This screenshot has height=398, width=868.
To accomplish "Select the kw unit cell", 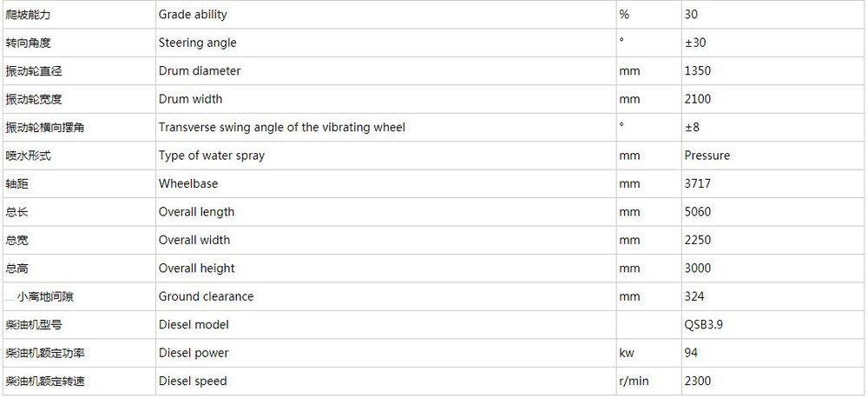I will point(648,353).
